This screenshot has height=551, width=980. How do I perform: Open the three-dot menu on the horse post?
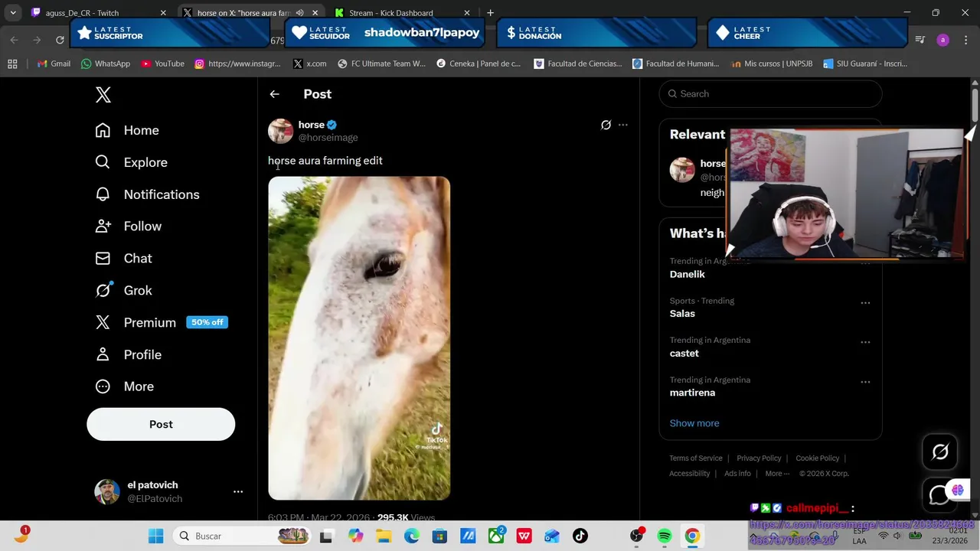623,125
